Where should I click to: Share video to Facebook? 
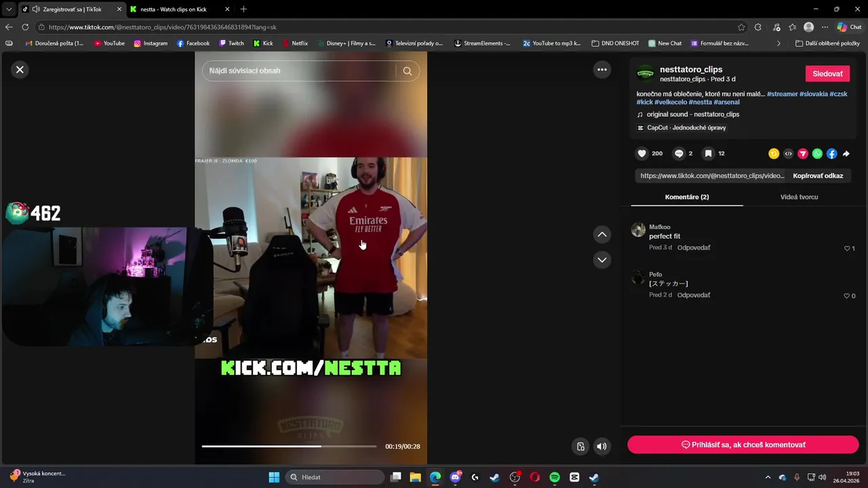(x=831, y=154)
